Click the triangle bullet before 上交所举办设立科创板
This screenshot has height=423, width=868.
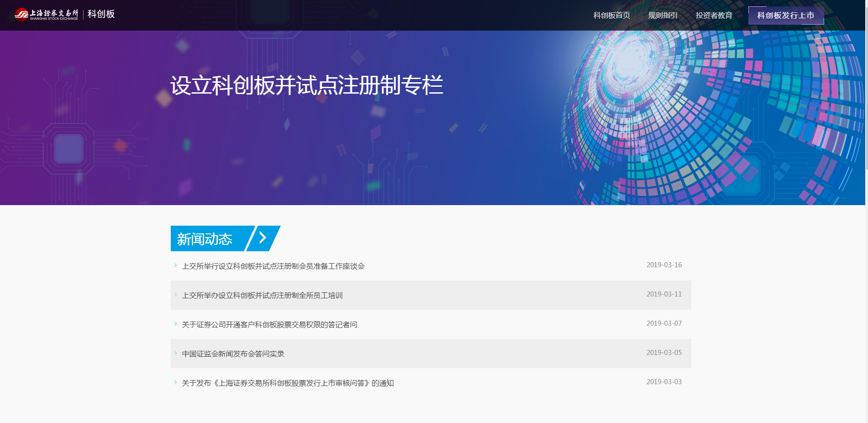pos(176,295)
